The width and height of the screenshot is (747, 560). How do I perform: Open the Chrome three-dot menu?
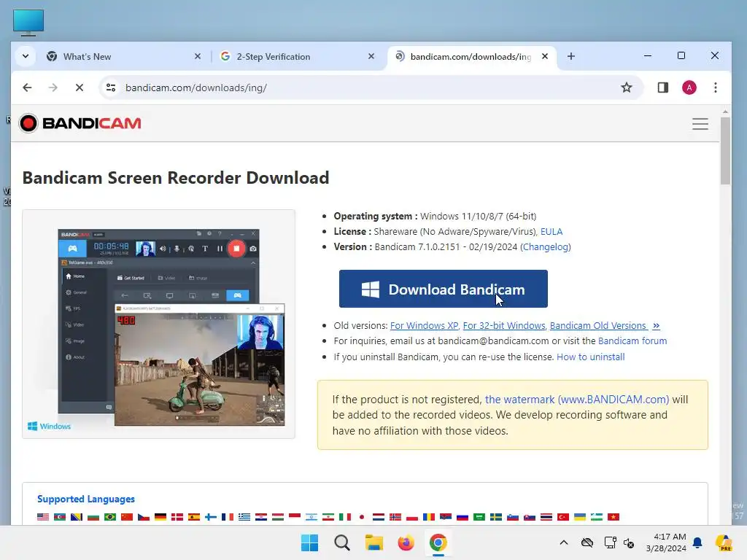point(715,87)
